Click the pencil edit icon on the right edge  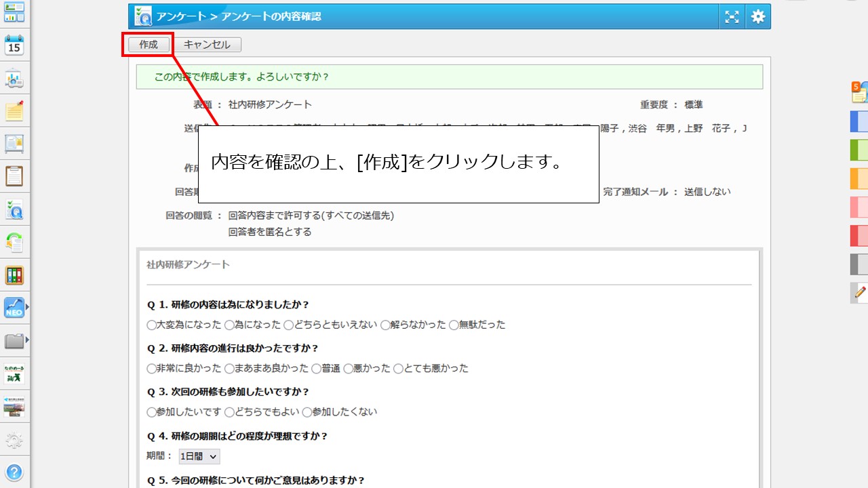pos(860,293)
